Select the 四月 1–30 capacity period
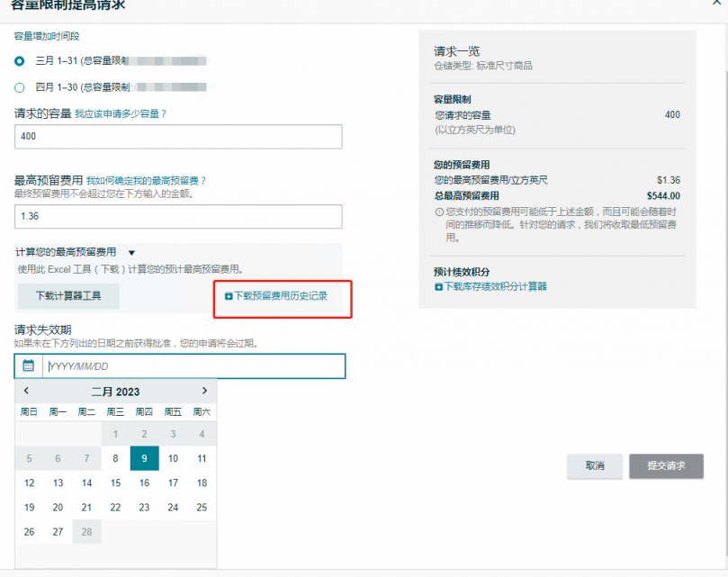 click(x=20, y=87)
